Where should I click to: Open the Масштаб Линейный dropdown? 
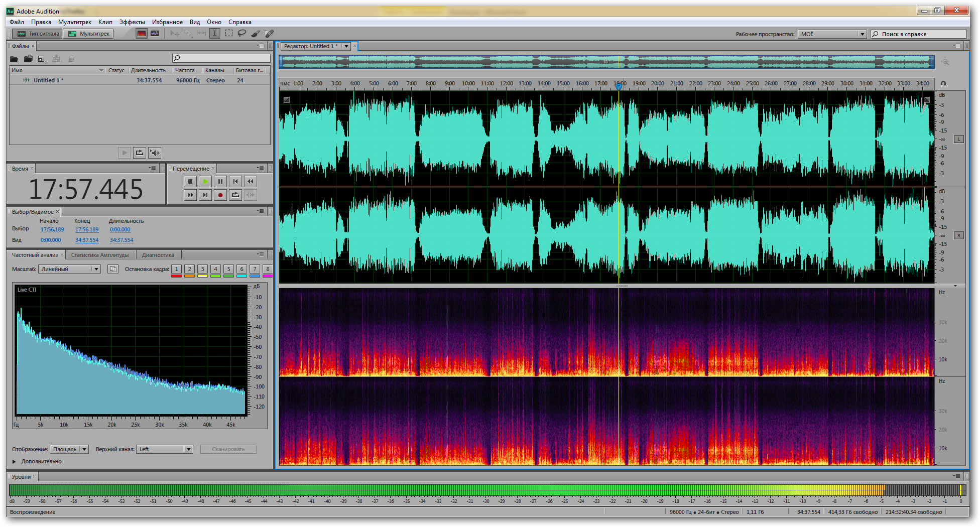70,270
